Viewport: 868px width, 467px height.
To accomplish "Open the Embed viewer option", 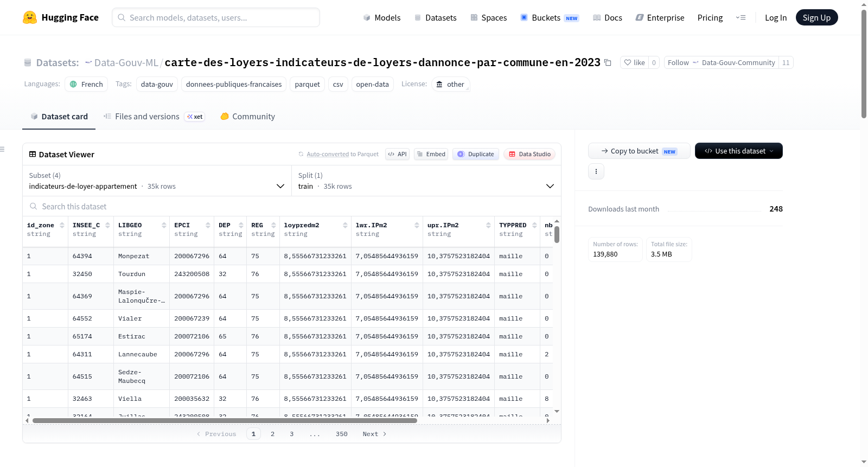I will 430,154.
